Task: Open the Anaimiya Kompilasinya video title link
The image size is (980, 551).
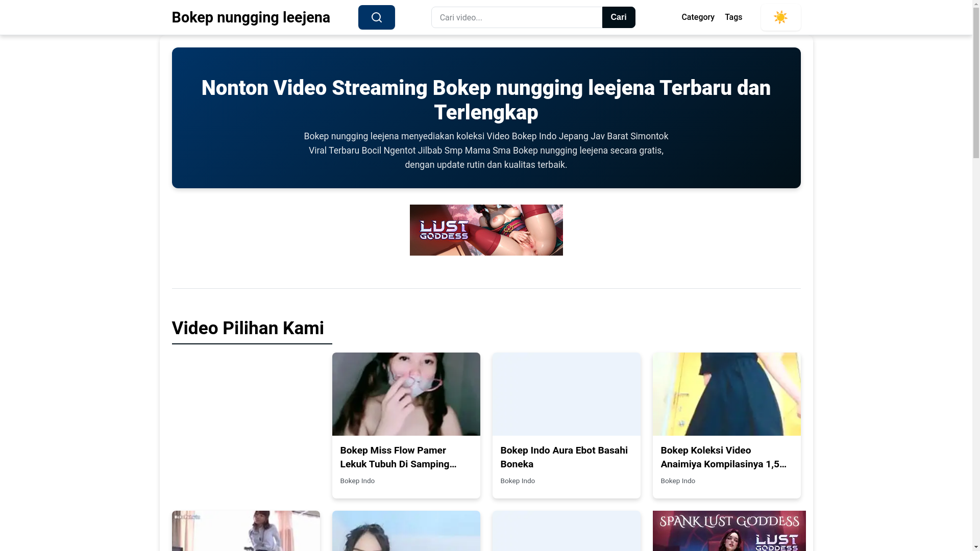Action: pos(724,457)
